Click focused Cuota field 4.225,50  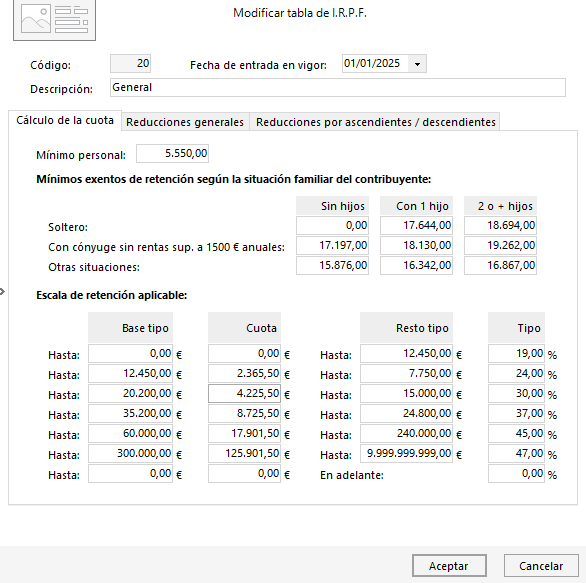click(x=244, y=394)
